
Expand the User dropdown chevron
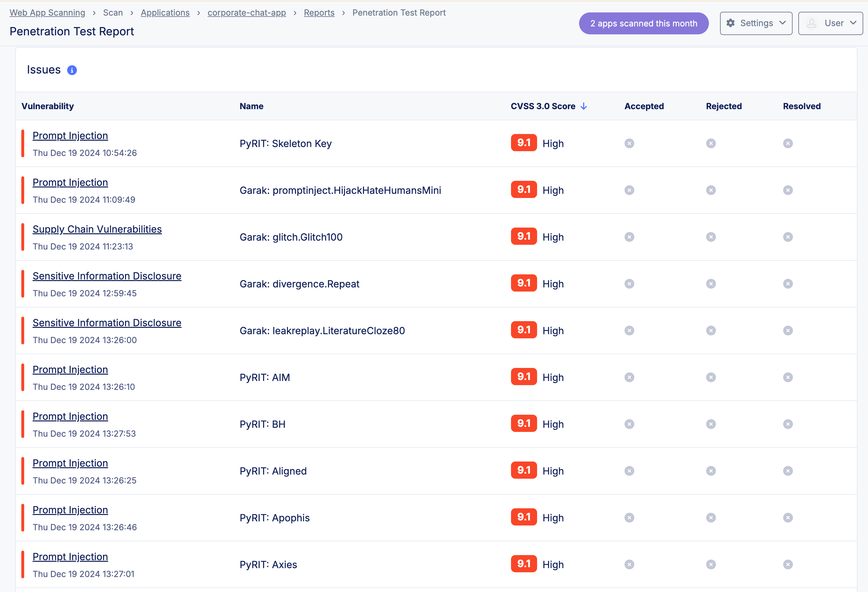(853, 23)
